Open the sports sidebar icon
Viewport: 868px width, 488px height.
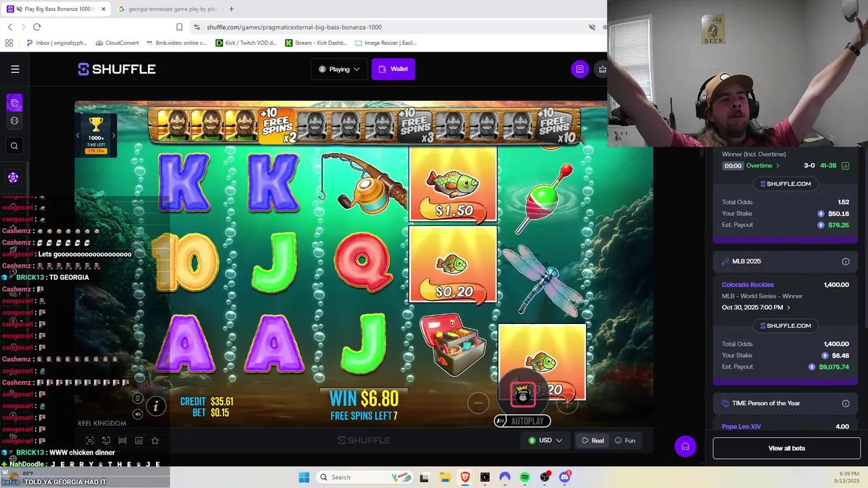pos(14,121)
